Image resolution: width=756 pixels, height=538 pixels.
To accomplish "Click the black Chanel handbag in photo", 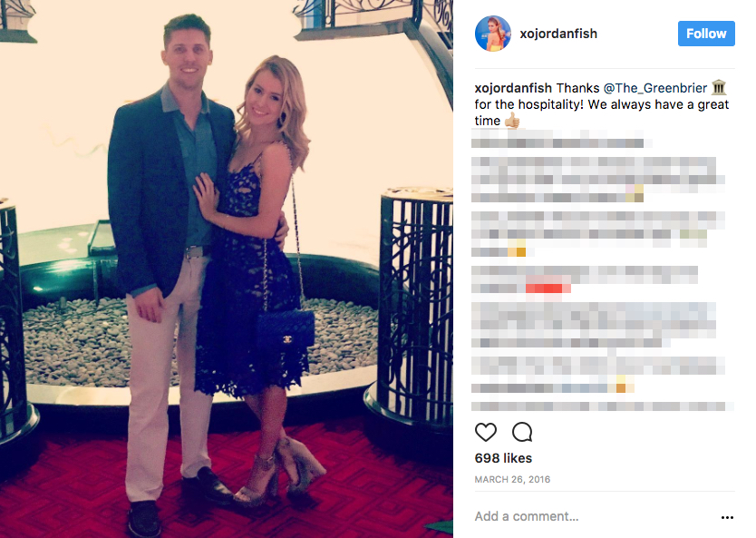I will pyautogui.click(x=286, y=331).
